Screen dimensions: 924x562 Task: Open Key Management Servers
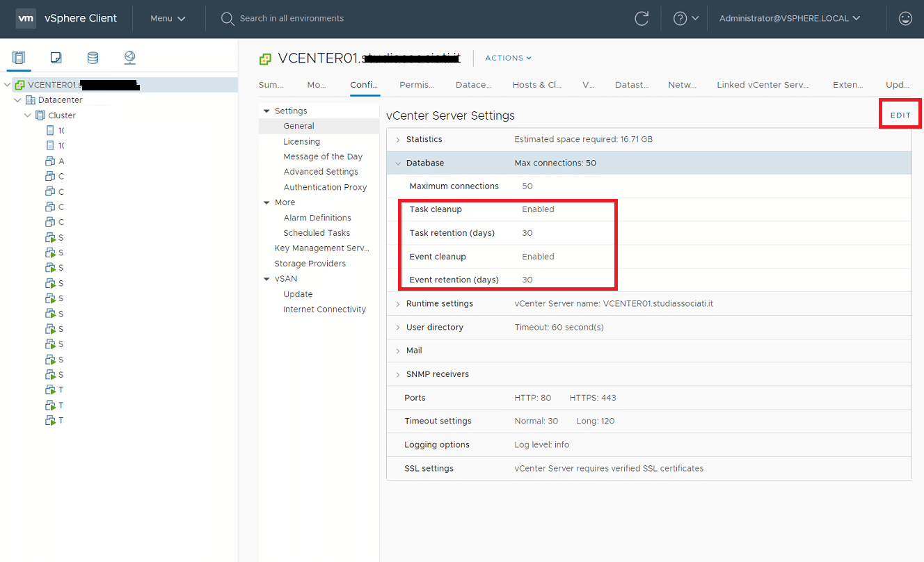tap(322, 248)
